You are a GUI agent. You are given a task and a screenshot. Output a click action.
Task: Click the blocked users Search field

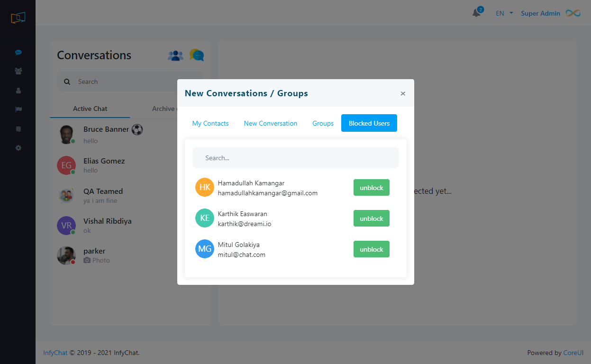coord(295,158)
